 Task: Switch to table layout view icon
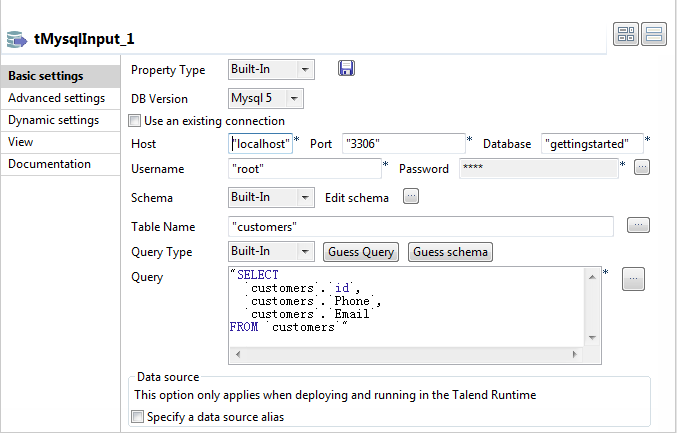627,35
